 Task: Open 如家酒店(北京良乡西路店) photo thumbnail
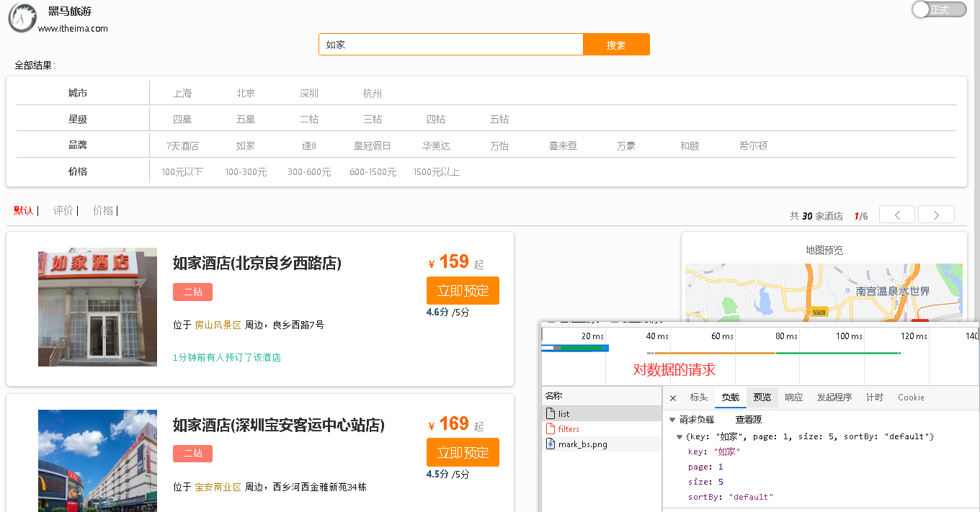coord(97,307)
